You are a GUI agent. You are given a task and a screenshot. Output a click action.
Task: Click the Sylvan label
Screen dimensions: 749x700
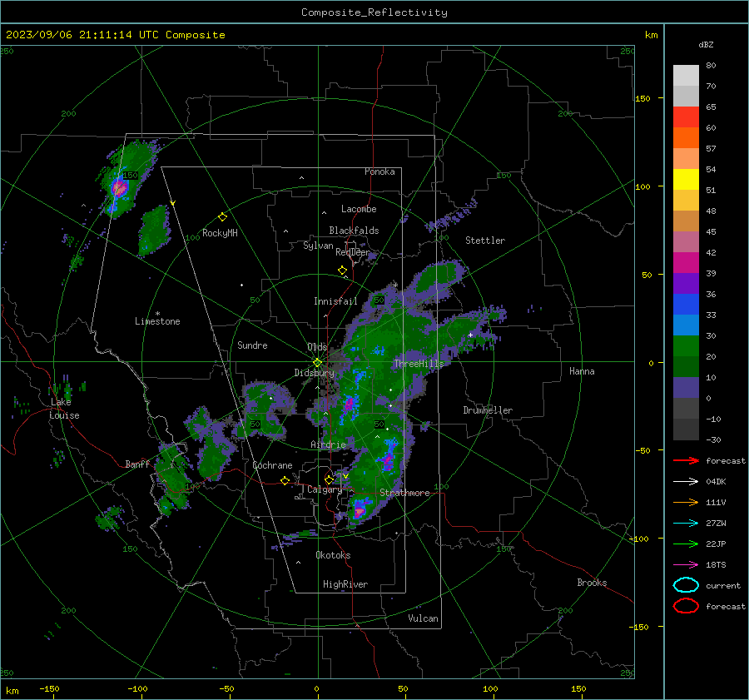point(318,246)
